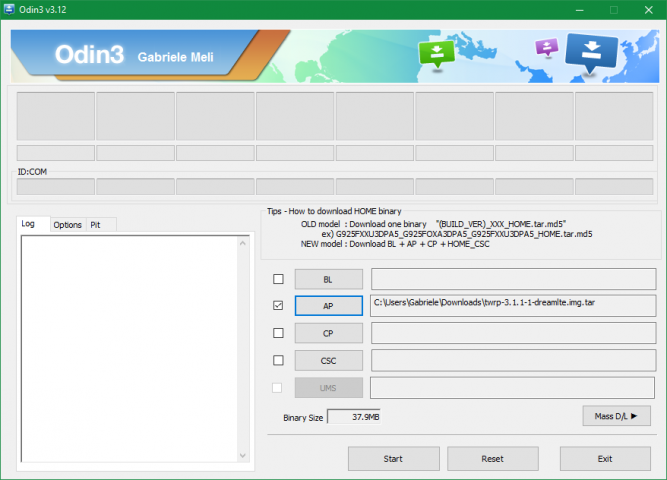Click the CSC file path field
This screenshot has width=667, height=480.
click(513, 360)
